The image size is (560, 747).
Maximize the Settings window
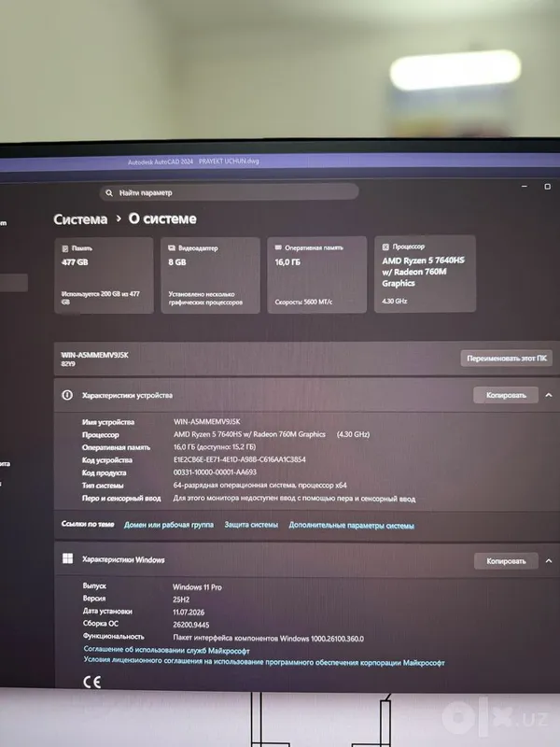(x=548, y=186)
